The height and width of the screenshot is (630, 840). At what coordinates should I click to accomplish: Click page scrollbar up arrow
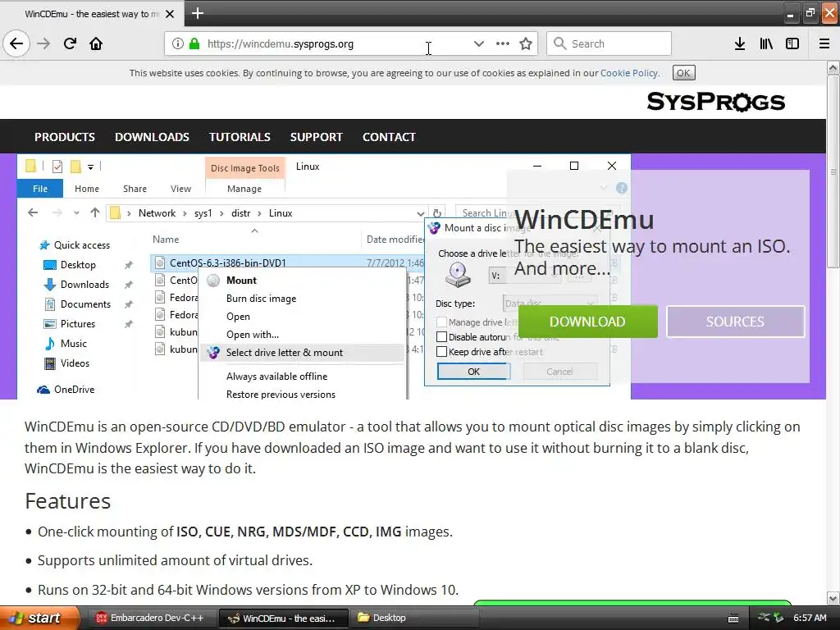(833, 67)
